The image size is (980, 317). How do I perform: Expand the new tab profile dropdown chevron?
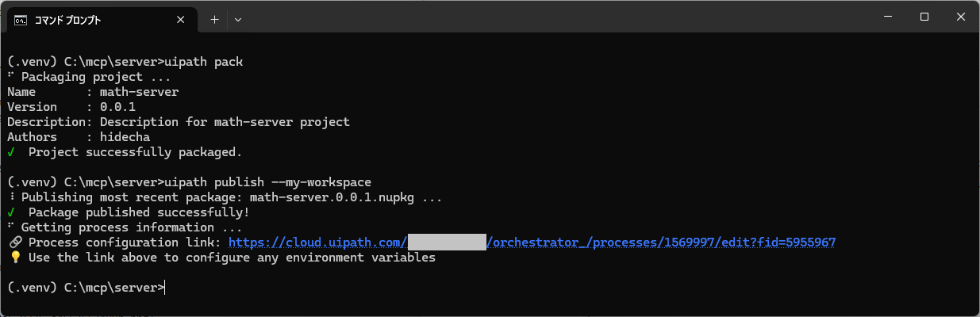238,20
